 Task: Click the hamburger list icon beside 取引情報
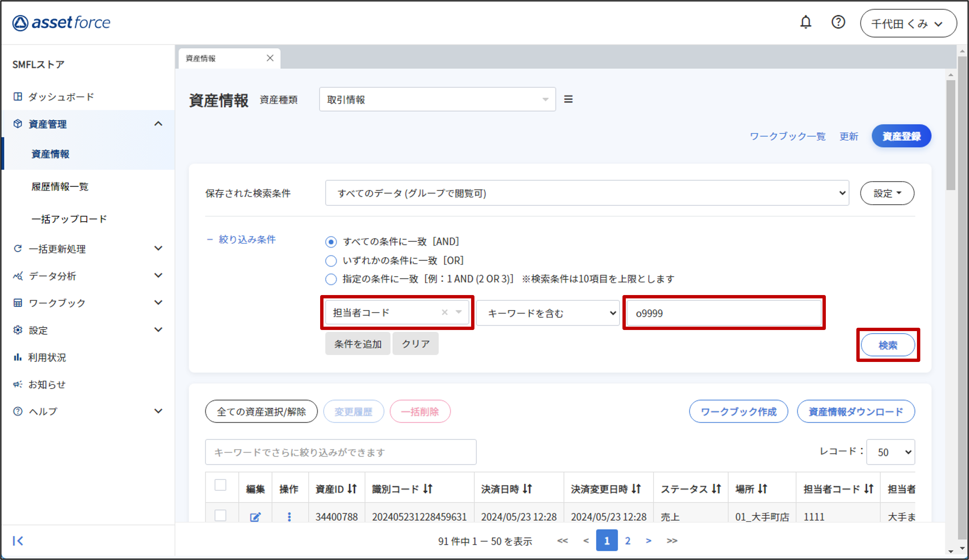(568, 99)
